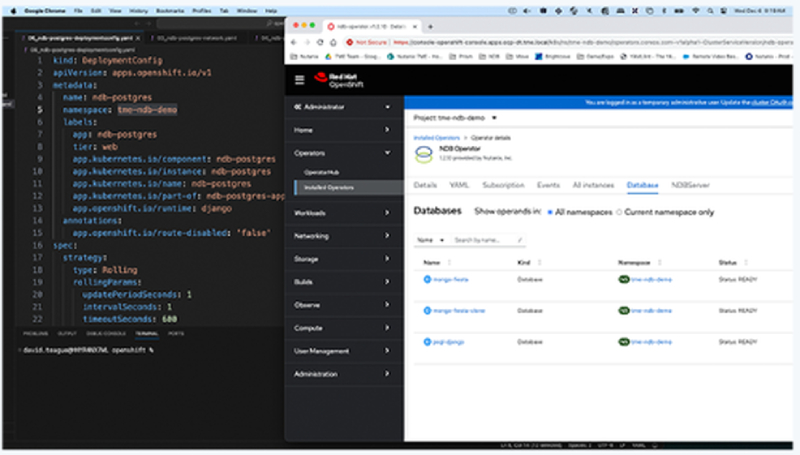This screenshot has height=455, width=800.
Task: Open tme-ndb-demo namespace link in mango-fiesta row
Action: [651, 280]
